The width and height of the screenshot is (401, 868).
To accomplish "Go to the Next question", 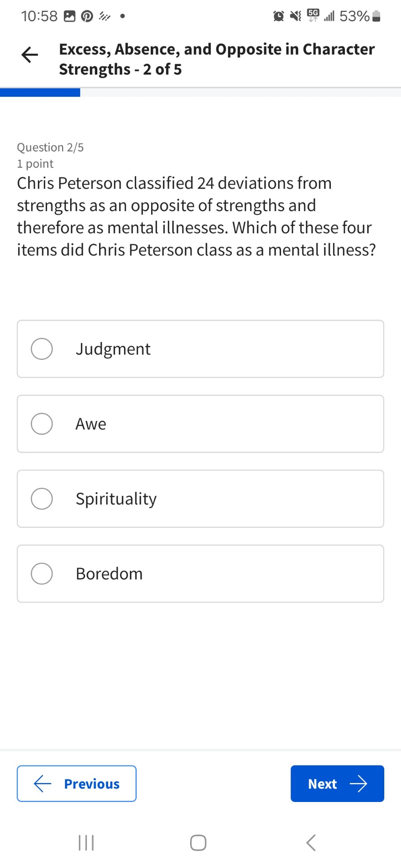I will pos(337,783).
